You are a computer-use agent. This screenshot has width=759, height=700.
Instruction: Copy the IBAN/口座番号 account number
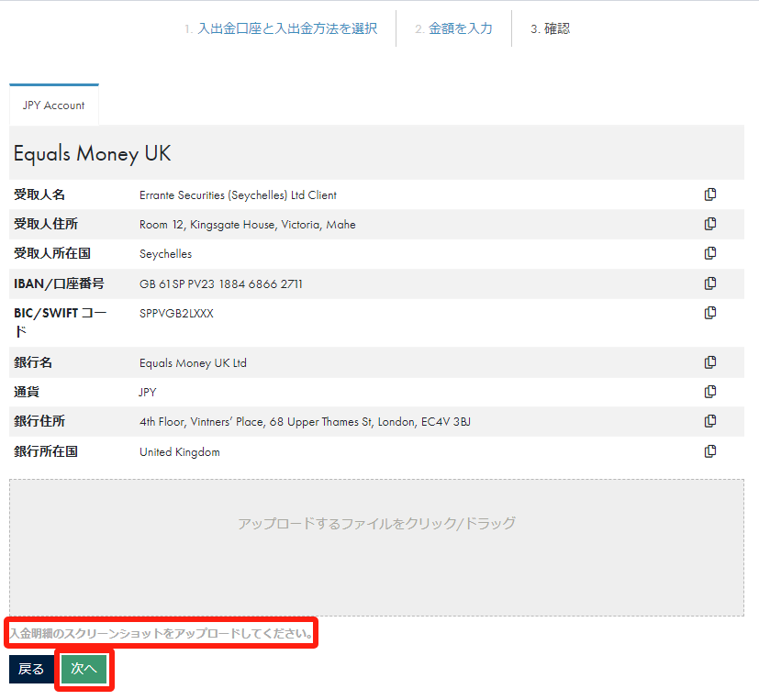[709, 283]
